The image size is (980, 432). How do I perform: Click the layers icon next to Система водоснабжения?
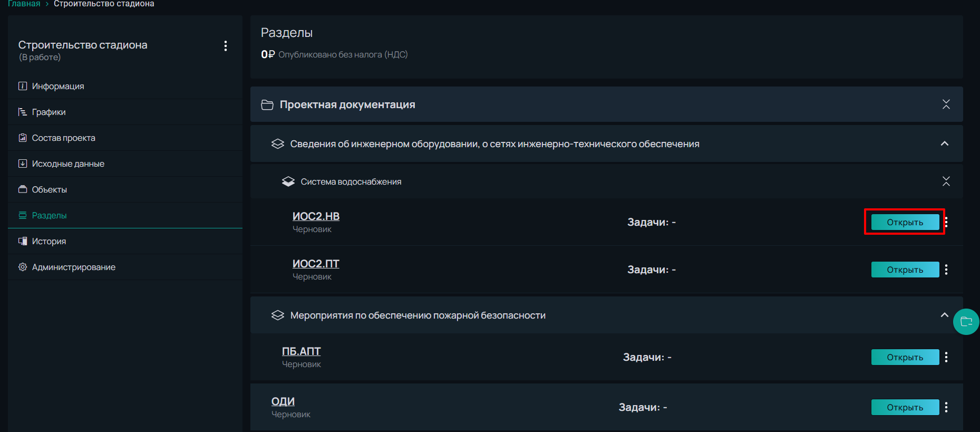point(288,181)
